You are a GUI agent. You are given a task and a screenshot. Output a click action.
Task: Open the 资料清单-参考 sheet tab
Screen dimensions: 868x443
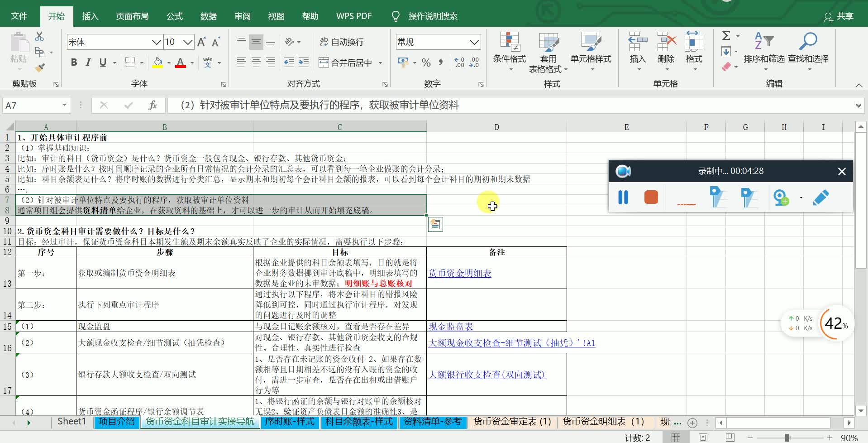(433, 422)
